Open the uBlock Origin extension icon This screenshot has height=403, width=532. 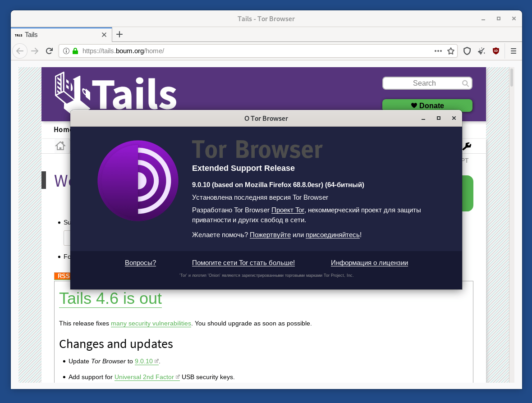[x=496, y=51]
